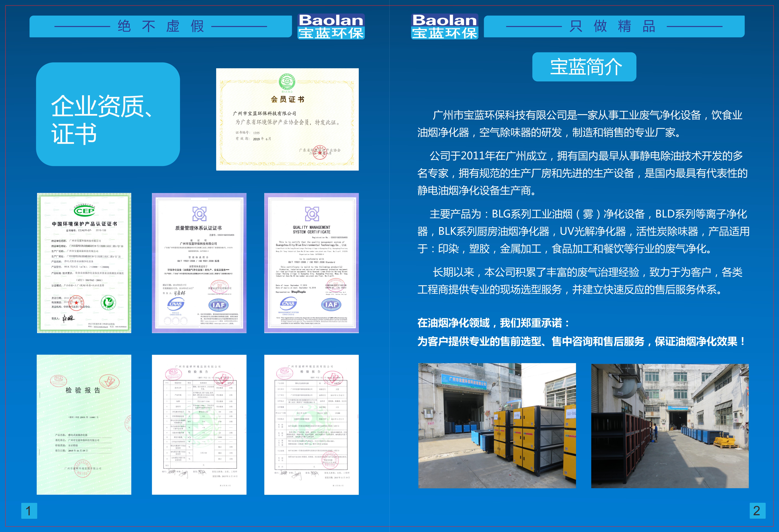Click the Baolan 宝蓝环保 logo on page 2

point(445,26)
